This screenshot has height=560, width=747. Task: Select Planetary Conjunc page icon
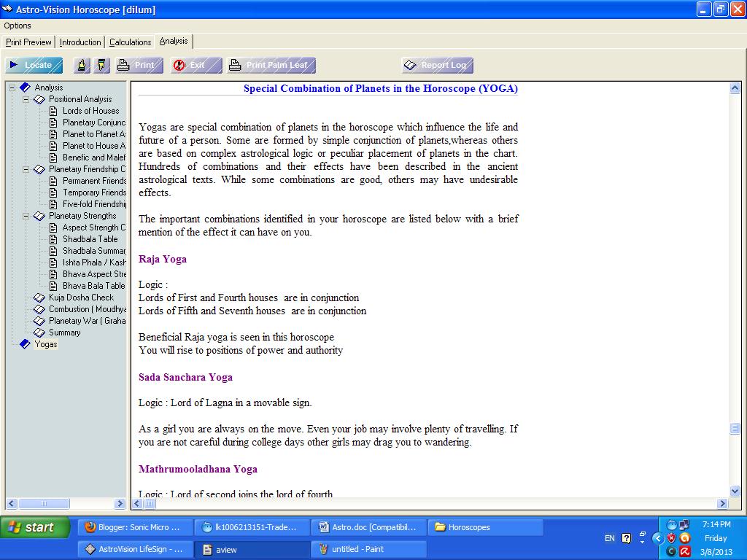(x=53, y=122)
